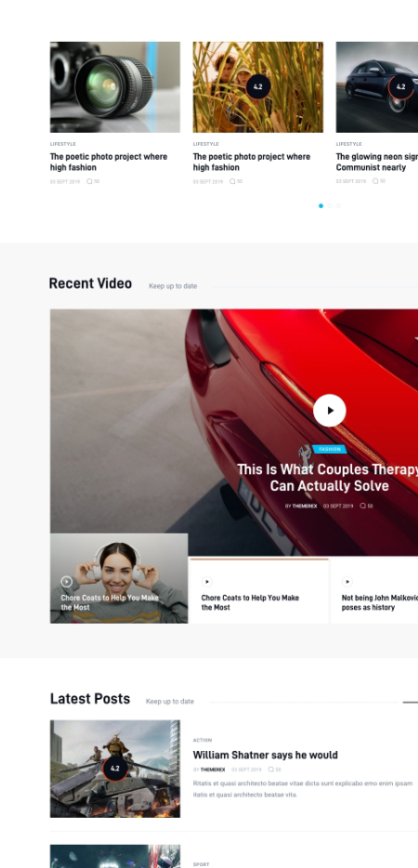This screenshot has width=418, height=868.
Task: Open first 'The poetic photo project' title under the lens
Action: [x=109, y=163]
